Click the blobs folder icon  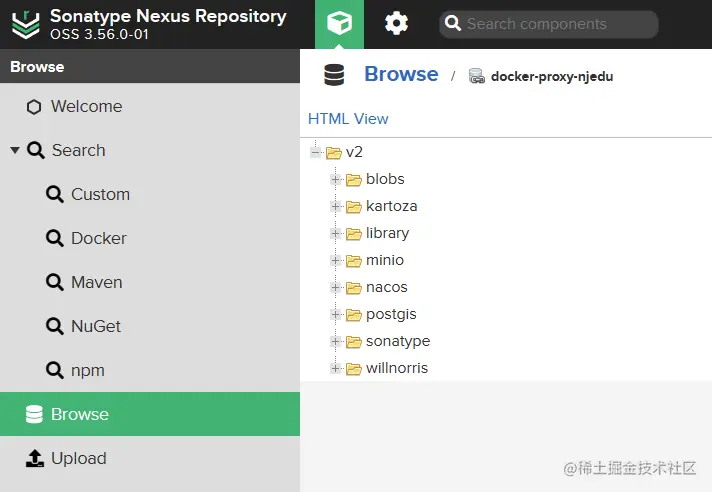coord(354,180)
